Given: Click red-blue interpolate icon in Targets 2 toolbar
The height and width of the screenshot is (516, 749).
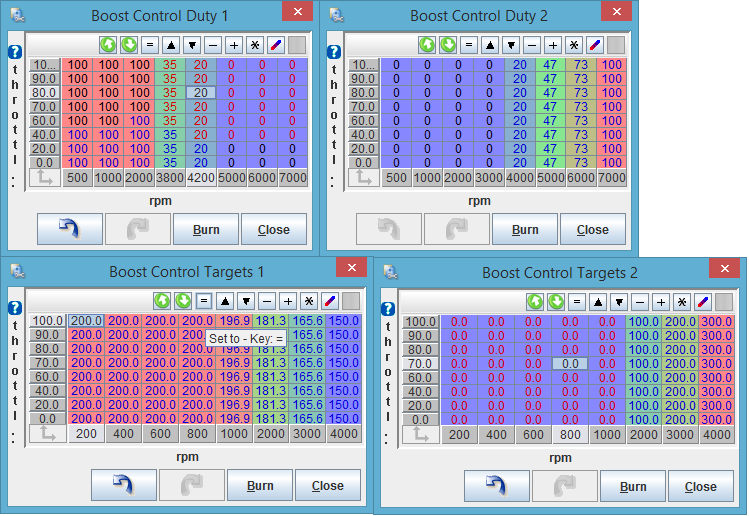Looking at the screenshot, I should (703, 302).
